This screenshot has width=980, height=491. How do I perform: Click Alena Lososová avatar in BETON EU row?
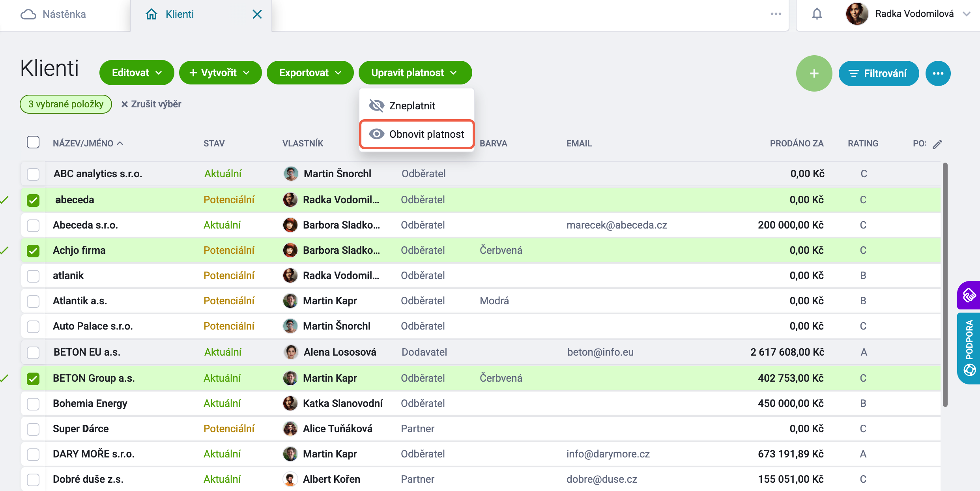click(291, 352)
